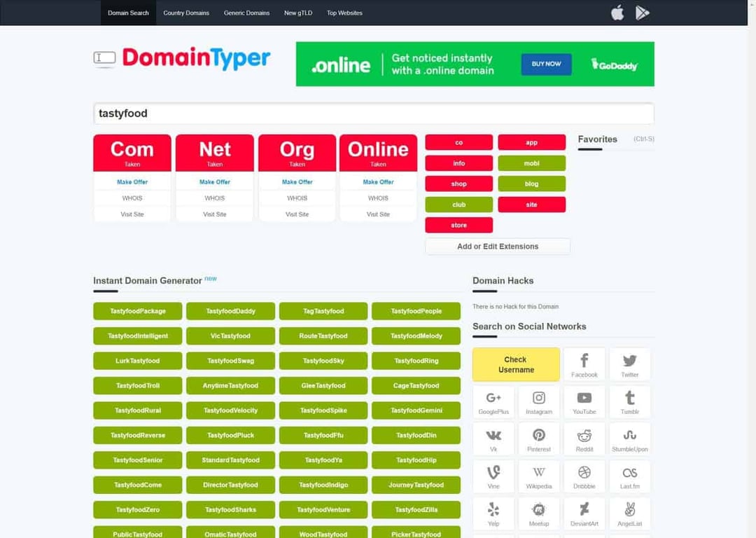
Task: Switch to the Country Domains tab
Action: pyautogui.click(x=186, y=12)
